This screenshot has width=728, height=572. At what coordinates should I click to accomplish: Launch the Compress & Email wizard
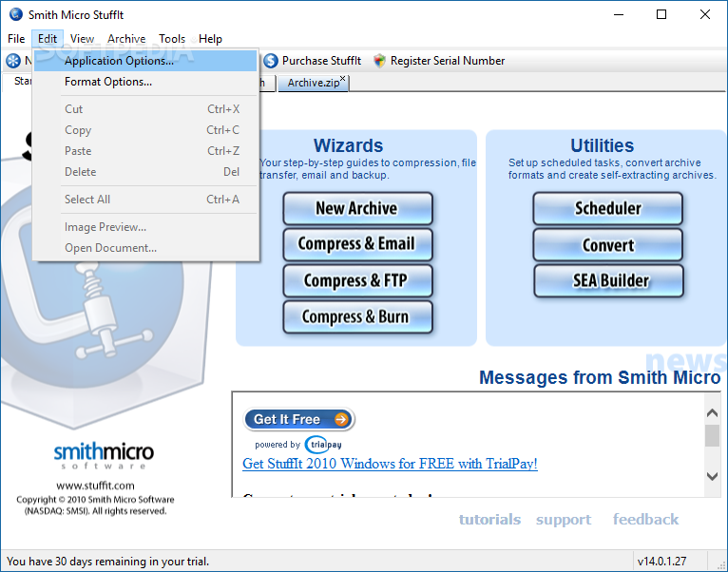357,244
